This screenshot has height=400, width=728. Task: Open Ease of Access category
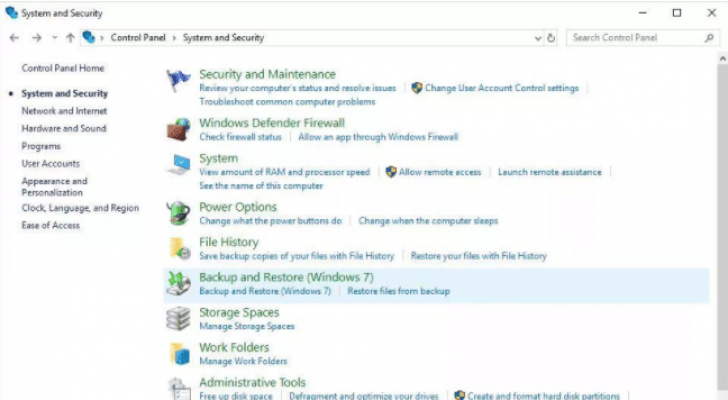pyautogui.click(x=51, y=226)
